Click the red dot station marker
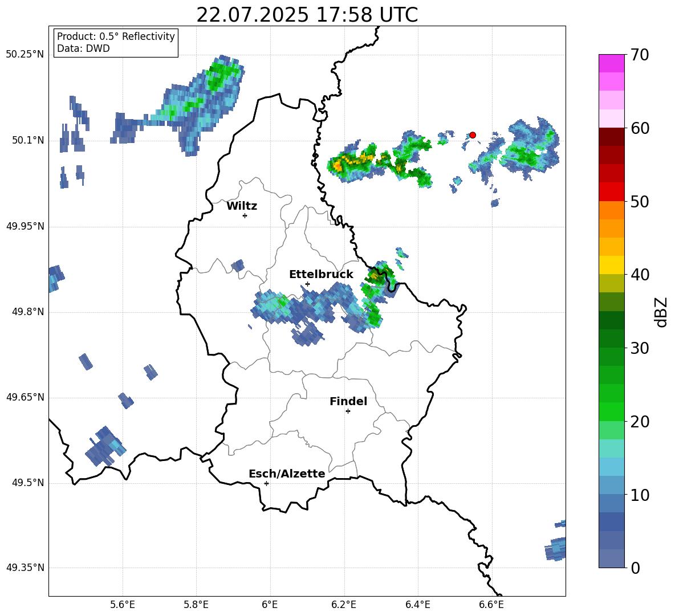The width and height of the screenshot is (675, 616). tap(473, 135)
